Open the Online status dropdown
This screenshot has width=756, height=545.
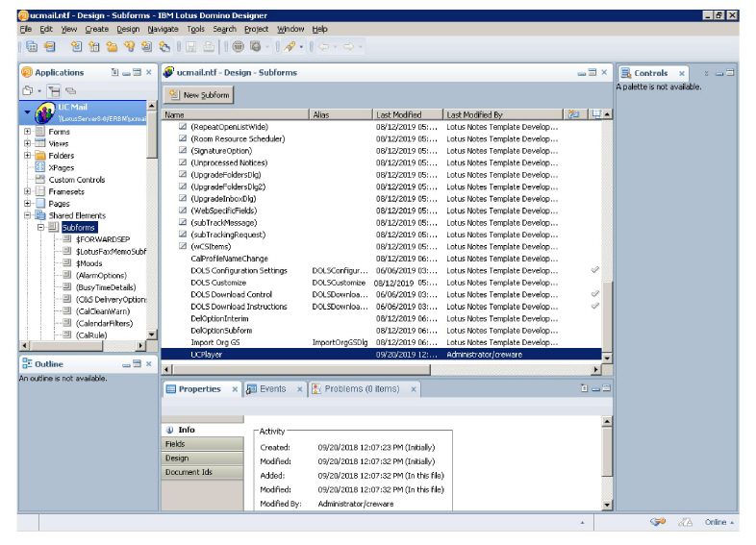tap(718, 522)
